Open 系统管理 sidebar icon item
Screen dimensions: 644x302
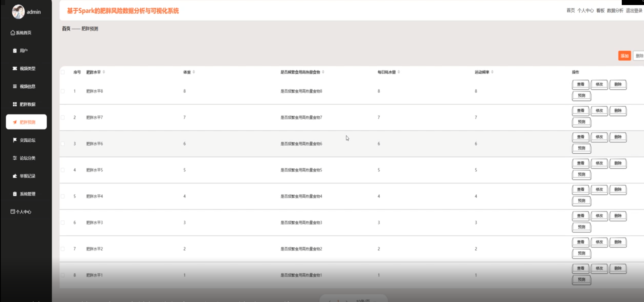[15, 194]
